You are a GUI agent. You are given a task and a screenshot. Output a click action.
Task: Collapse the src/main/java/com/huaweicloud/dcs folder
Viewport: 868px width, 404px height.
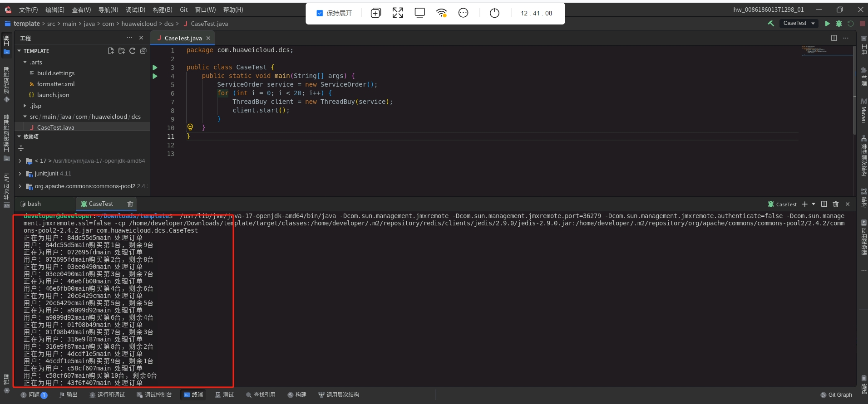25,117
